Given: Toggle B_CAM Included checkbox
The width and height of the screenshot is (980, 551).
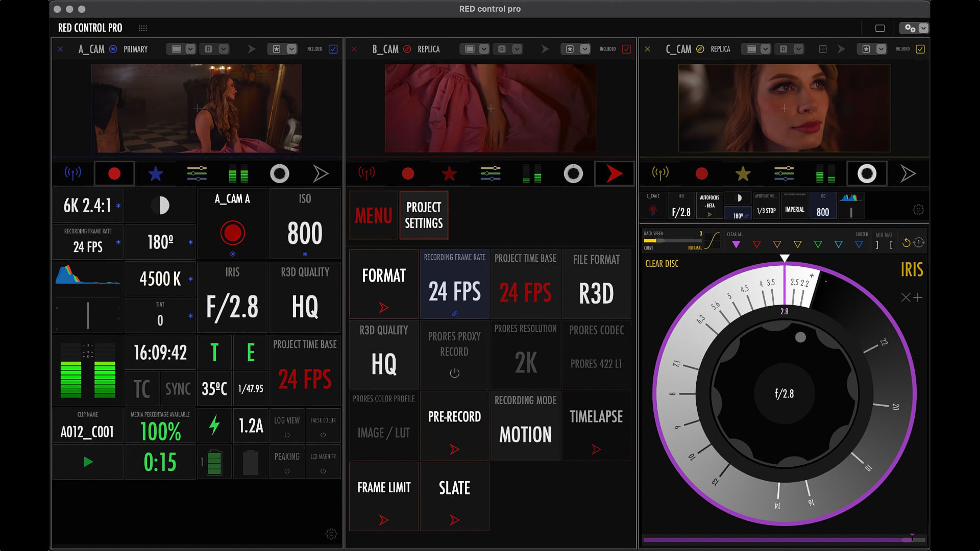Looking at the screenshot, I should coord(626,49).
